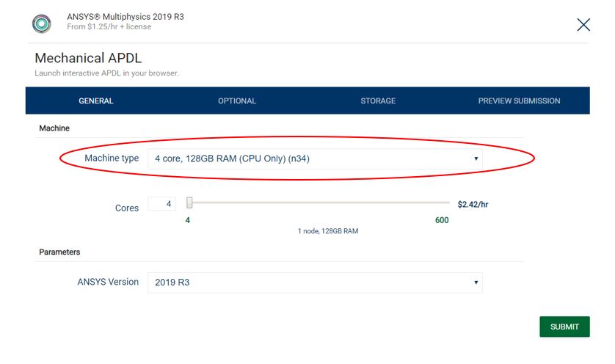Click the maximum cores label '600'
The image size is (615, 364).
pos(442,220)
